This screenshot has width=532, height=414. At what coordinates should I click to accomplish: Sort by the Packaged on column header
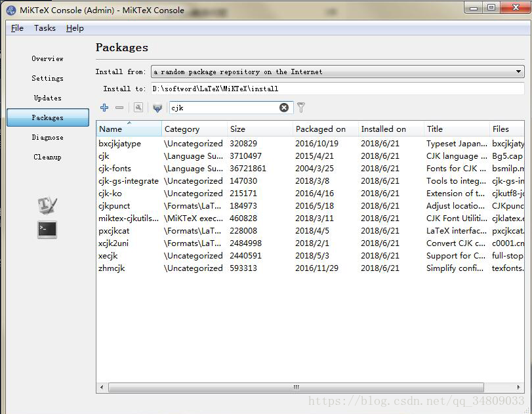(x=325, y=129)
